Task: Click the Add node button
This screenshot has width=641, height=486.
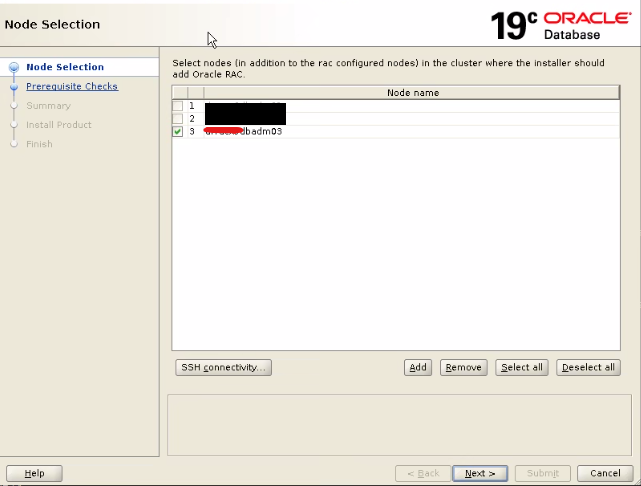Action: [x=418, y=367]
